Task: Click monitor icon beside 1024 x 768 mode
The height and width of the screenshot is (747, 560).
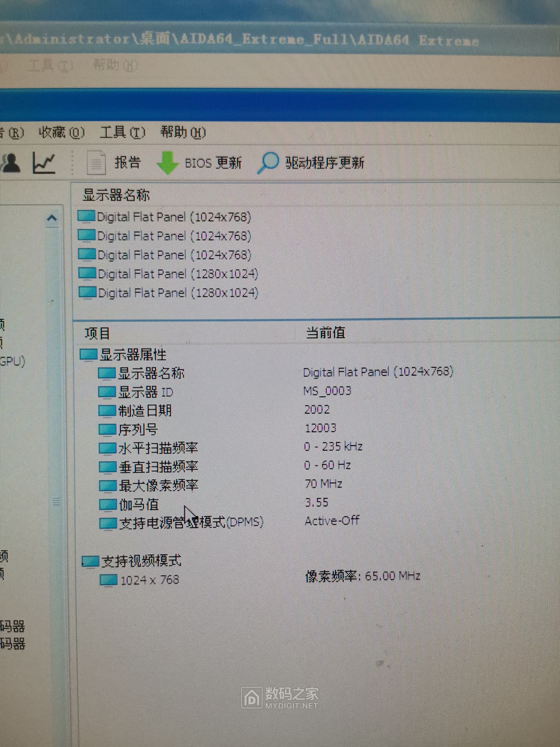Action: click(x=109, y=580)
